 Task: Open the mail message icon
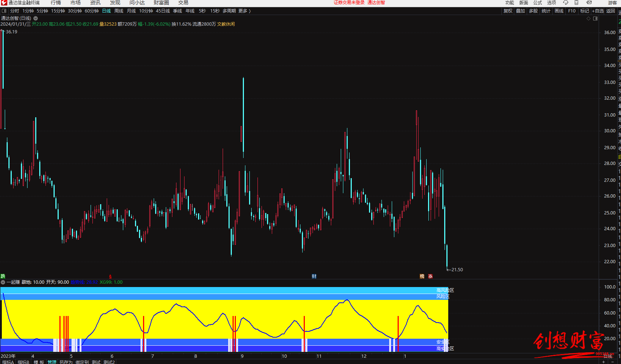pos(589,3)
